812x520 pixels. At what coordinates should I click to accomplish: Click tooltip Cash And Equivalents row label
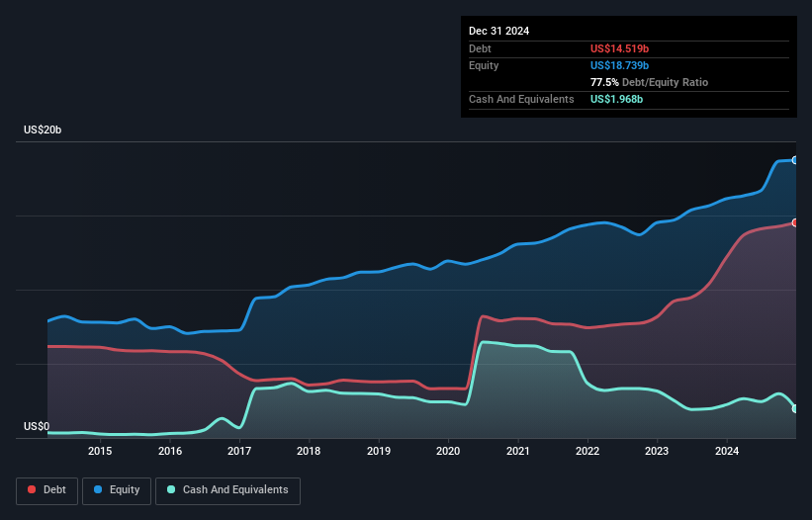point(521,99)
